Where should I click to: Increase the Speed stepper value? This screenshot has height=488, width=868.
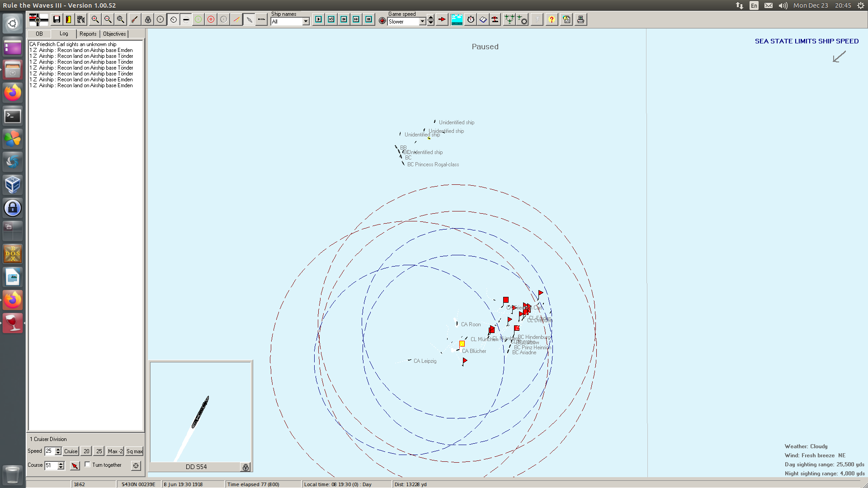(58, 449)
